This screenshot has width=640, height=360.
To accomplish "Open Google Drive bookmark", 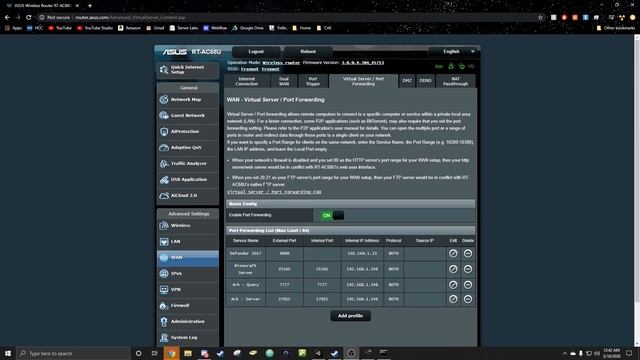I will pos(248,28).
